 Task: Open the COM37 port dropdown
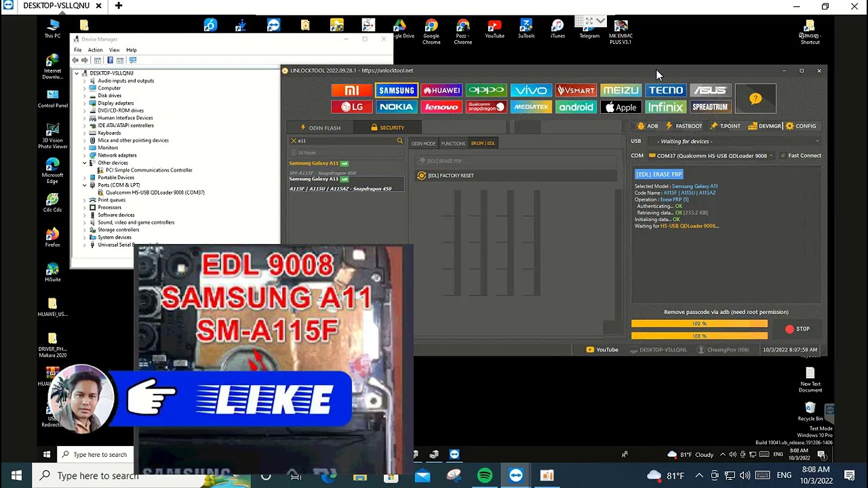point(712,156)
